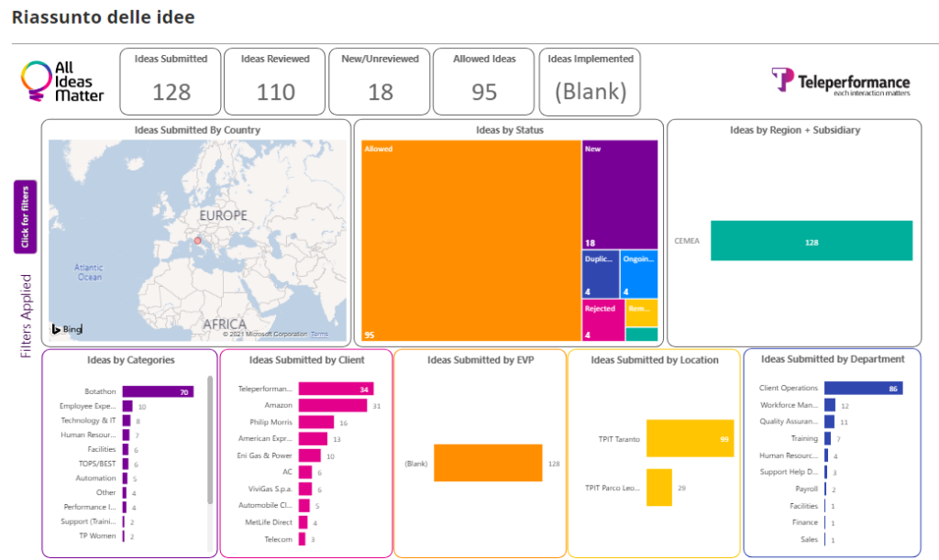Click the Ideas by Status title

[510, 130]
